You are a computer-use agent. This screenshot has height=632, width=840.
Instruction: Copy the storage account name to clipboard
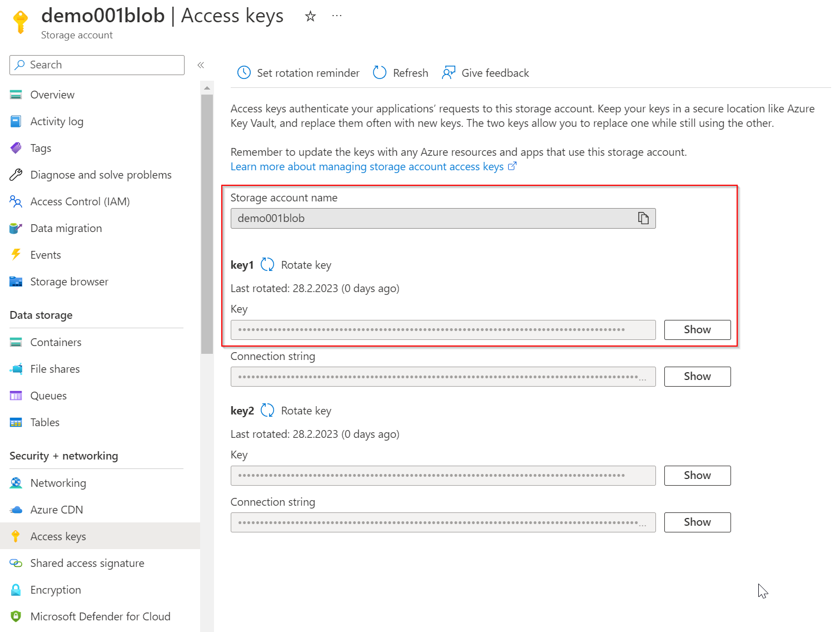643,218
